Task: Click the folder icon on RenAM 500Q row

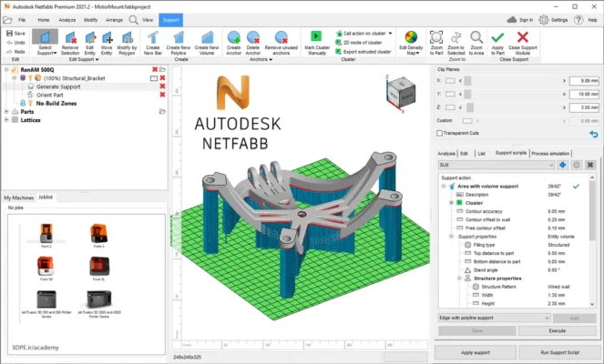Action: coord(162,70)
